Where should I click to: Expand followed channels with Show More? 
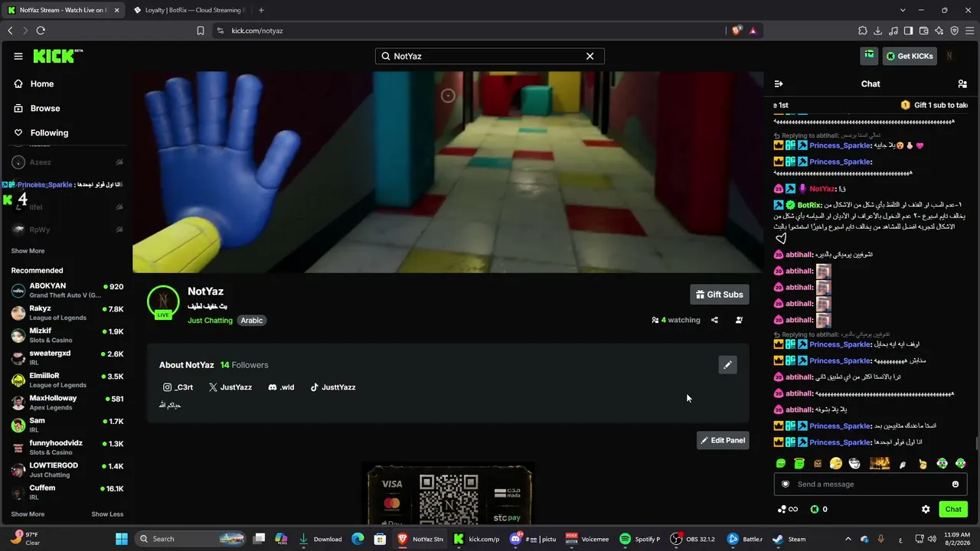(x=28, y=251)
